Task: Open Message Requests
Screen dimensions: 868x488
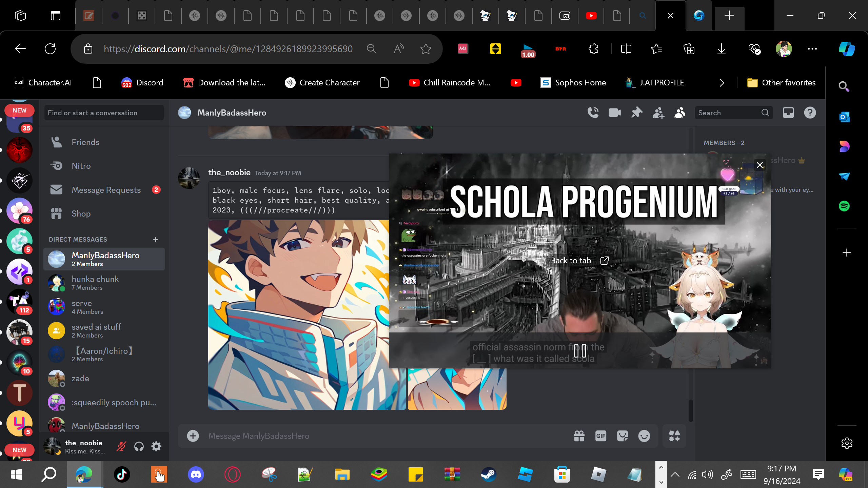Action: [104, 190]
